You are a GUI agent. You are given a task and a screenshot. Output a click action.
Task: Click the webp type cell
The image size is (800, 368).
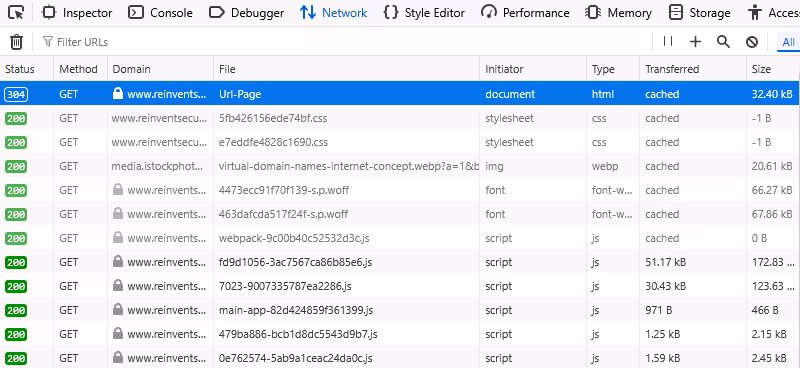(x=605, y=166)
